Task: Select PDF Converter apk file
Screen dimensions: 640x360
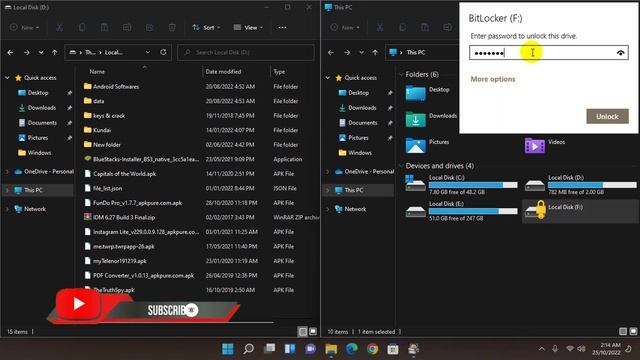Action: tap(143, 276)
